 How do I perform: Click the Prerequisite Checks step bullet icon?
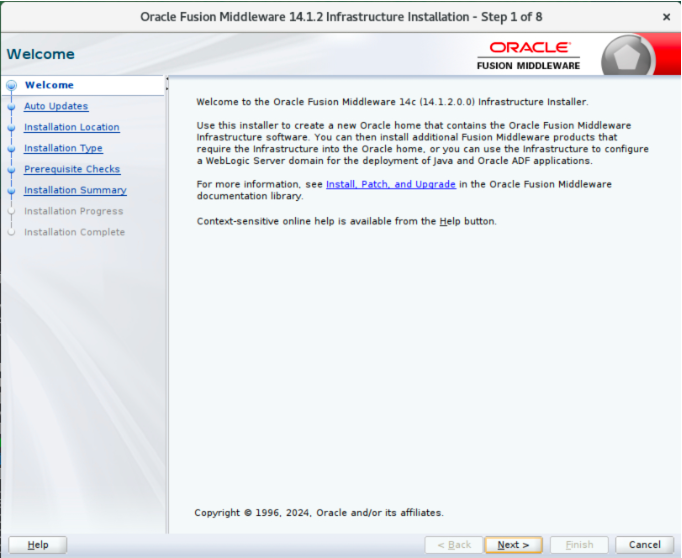click(x=12, y=169)
